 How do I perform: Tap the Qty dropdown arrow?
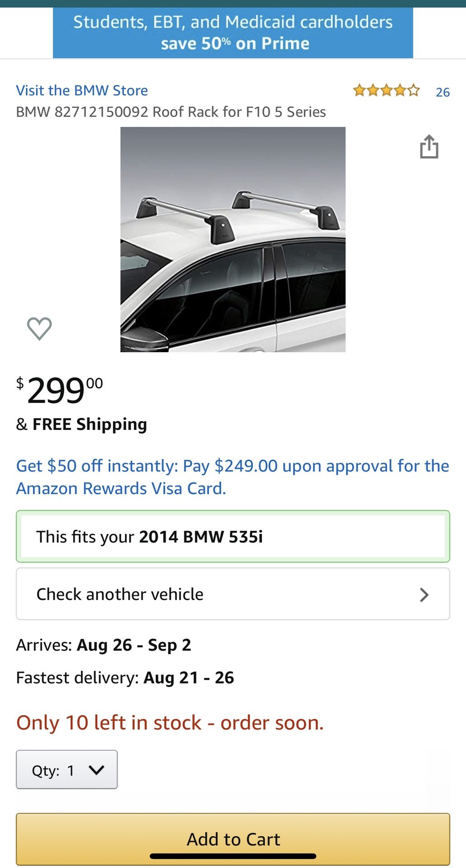[x=97, y=770]
